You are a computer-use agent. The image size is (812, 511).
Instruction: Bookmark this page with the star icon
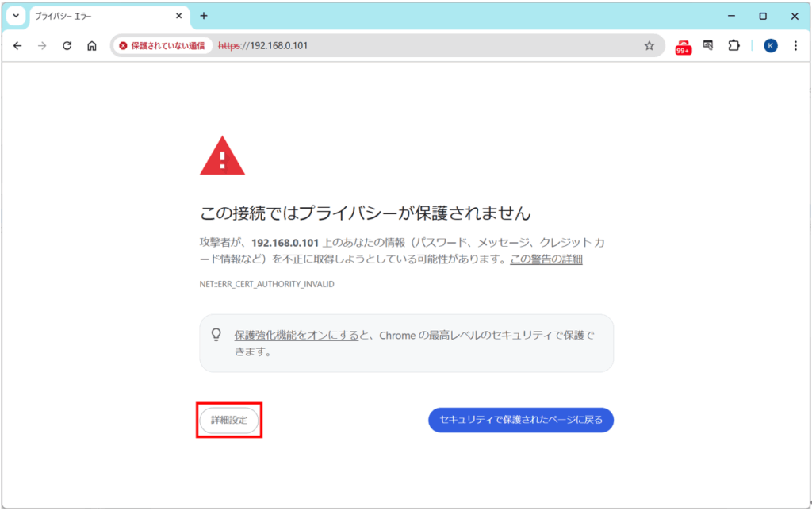tap(649, 46)
